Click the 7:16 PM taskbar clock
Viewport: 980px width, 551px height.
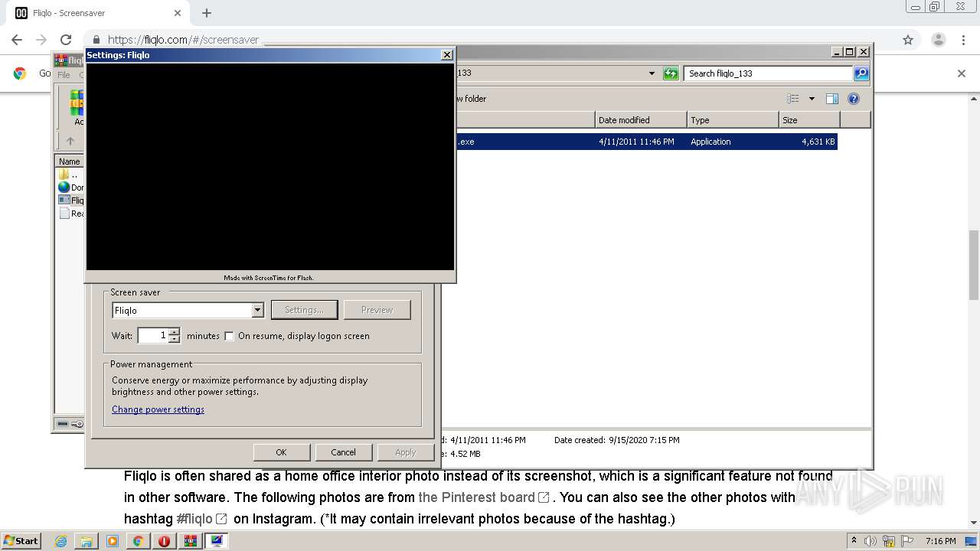click(x=940, y=541)
